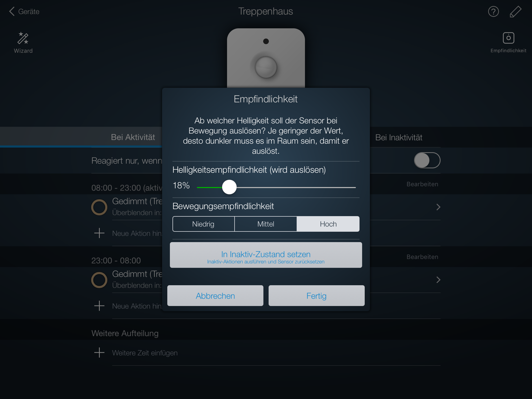The width and height of the screenshot is (532, 399).
Task: Open the help question mark icon
Action: pos(493,12)
